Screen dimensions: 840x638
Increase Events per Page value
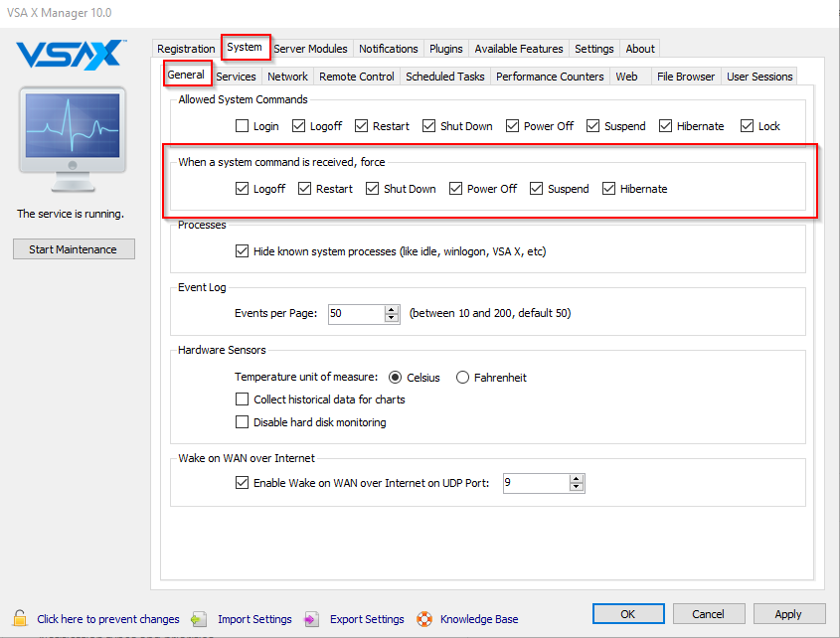pos(392,310)
